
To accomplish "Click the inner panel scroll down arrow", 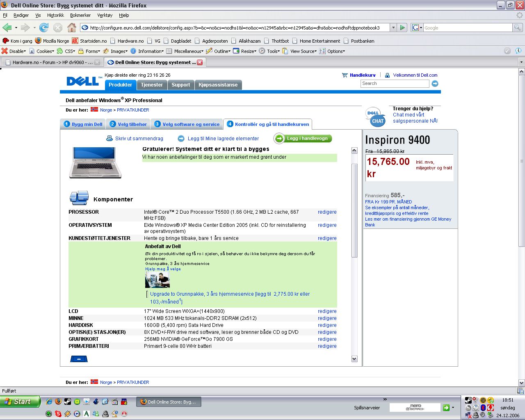I will pyautogui.click(x=354, y=359).
